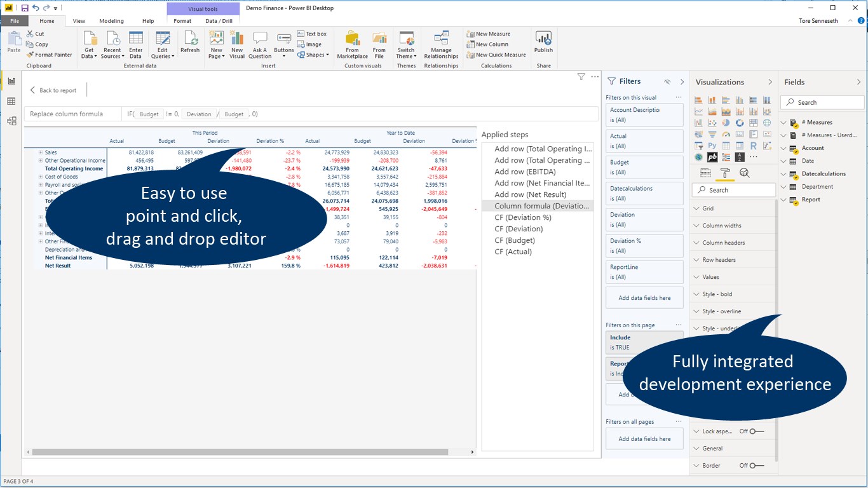The height and width of the screenshot is (488, 868).
Task: Expand the Account table in Fields
Action: coord(784,148)
